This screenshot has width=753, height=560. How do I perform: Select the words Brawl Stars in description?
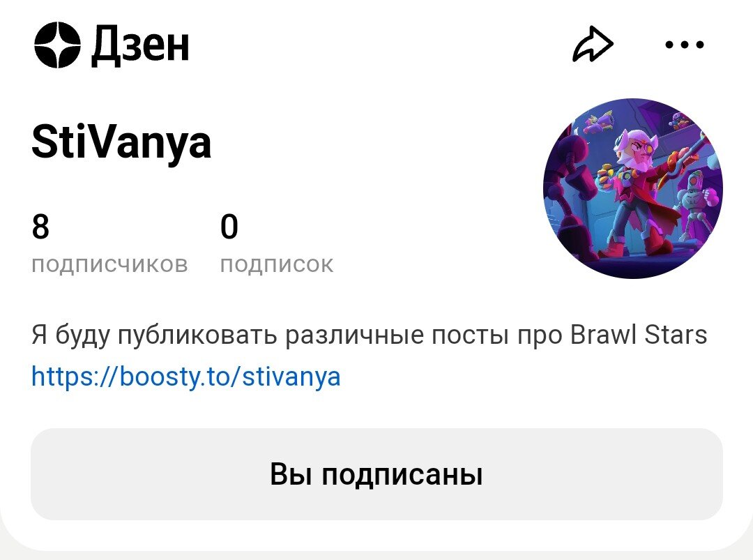pyautogui.click(x=639, y=335)
